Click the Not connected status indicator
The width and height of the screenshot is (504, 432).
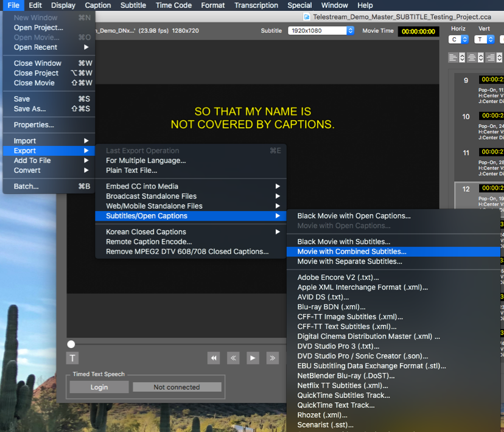[177, 387]
